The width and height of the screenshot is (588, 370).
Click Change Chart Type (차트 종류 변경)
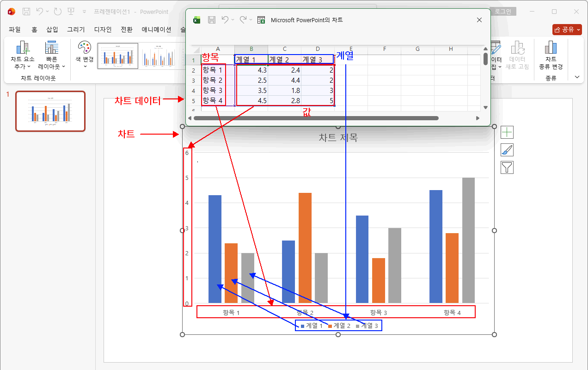point(551,55)
